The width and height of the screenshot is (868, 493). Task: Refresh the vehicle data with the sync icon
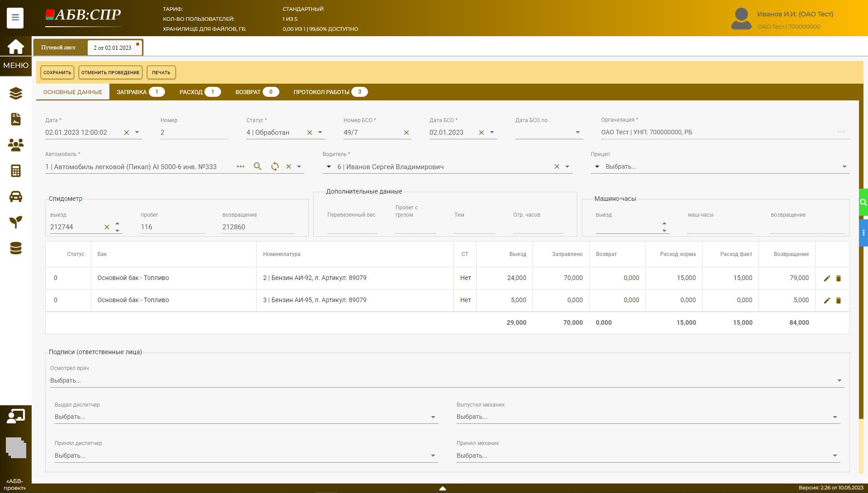point(275,166)
